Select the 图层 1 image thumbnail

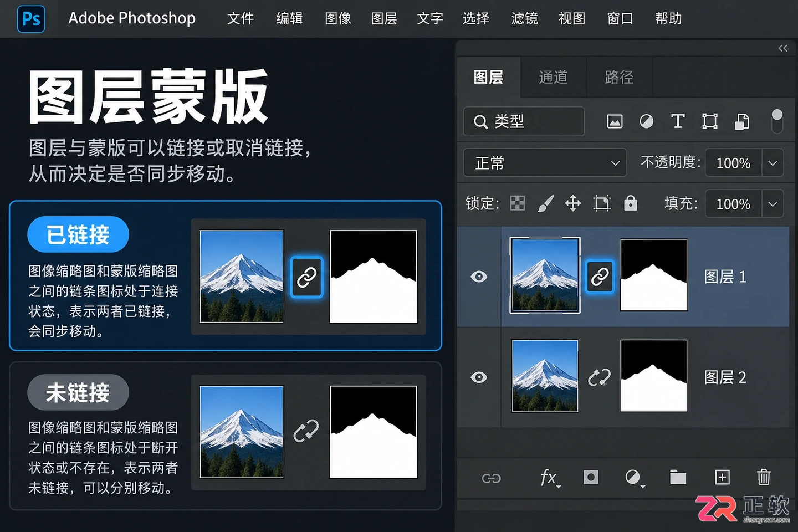pyautogui.click(x=545, y=275)
